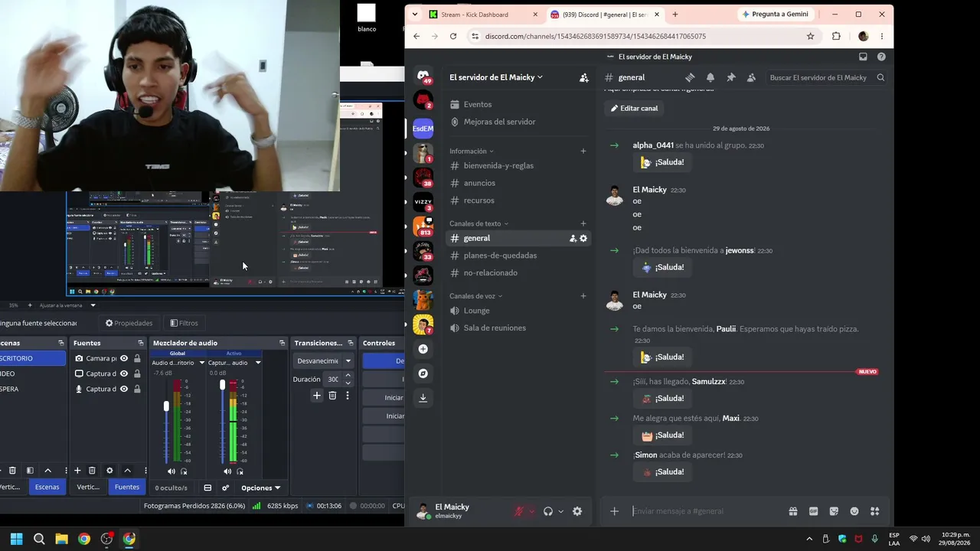Open Download apps icon in Discord sidebar
This screenshot has height=551, width=980.
point(423,398)
